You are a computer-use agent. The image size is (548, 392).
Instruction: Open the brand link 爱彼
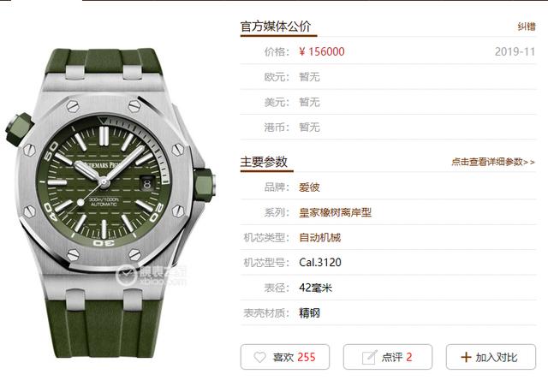309,187
